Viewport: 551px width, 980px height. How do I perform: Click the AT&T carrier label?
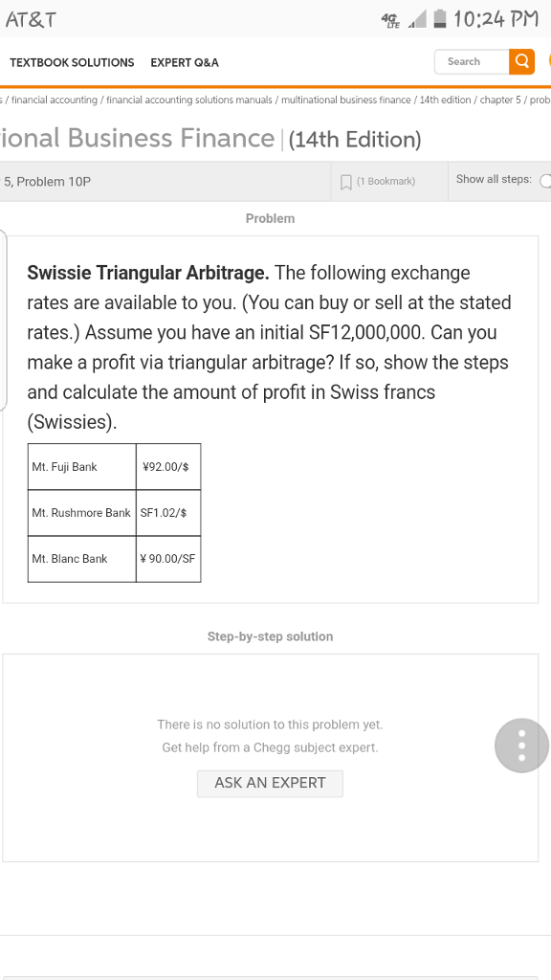pyautogui.click(x=31, y=17)
